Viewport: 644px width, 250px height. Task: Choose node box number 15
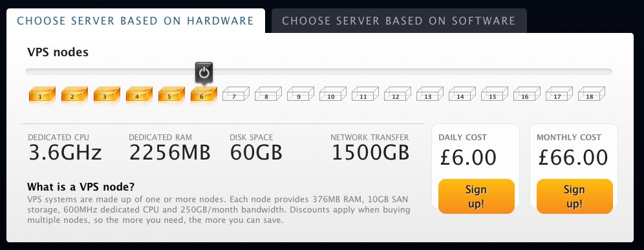(495, 94)
